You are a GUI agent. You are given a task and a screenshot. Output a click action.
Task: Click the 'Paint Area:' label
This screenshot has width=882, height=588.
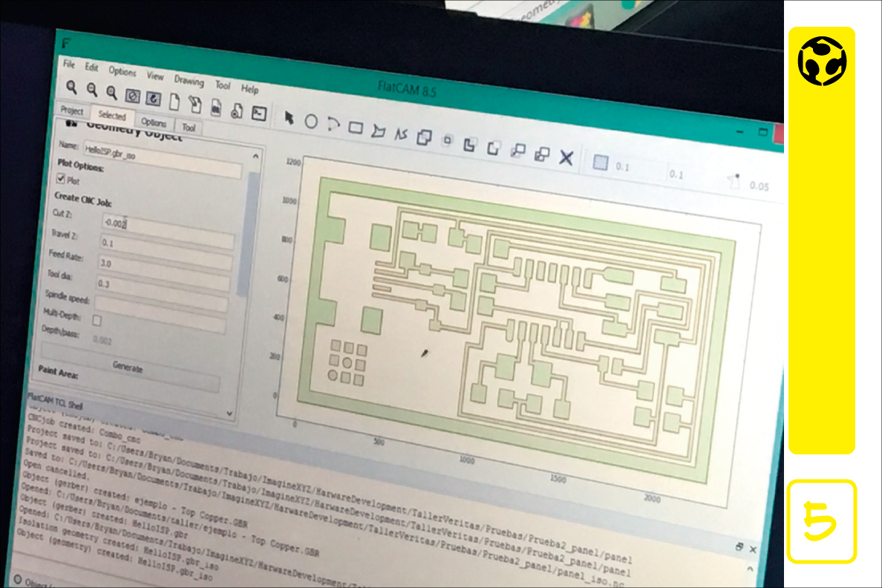click(58, 372)
